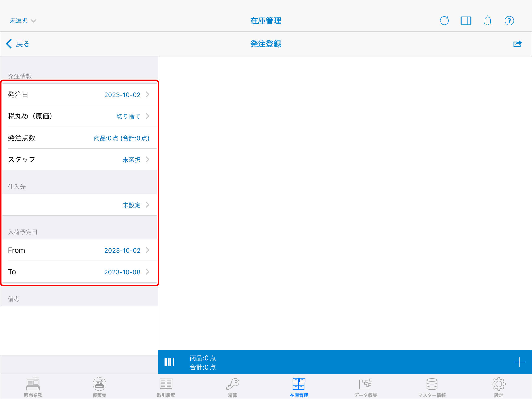Click the 戻る back button
The width and height of the screenshot is (532, 399).
pos(18,44)
